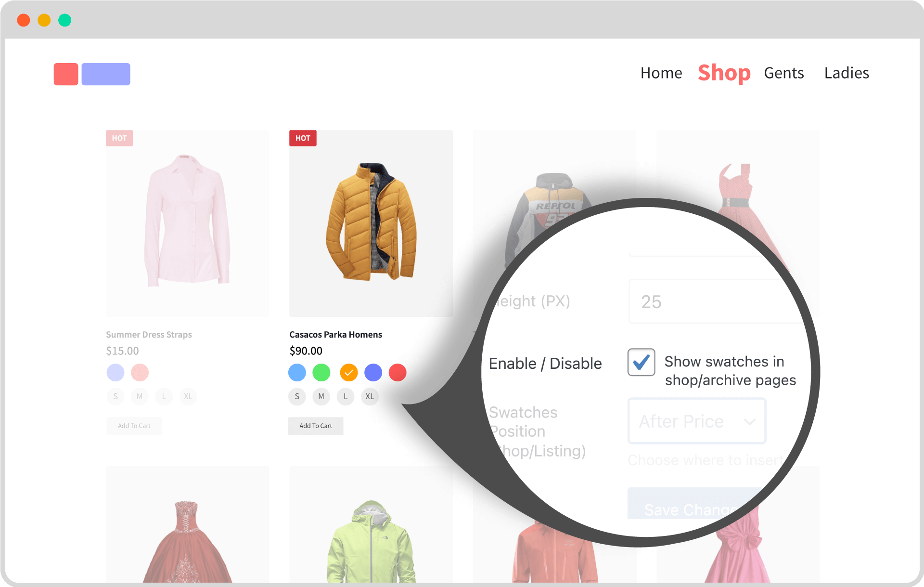
Task: Enable Show swatches in shop/archive pages
Action: point(640,361)
